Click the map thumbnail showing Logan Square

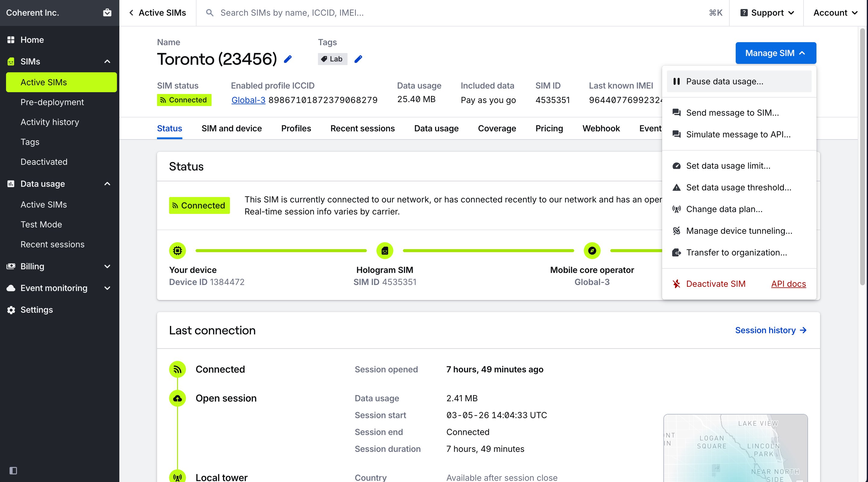[735, 448]
